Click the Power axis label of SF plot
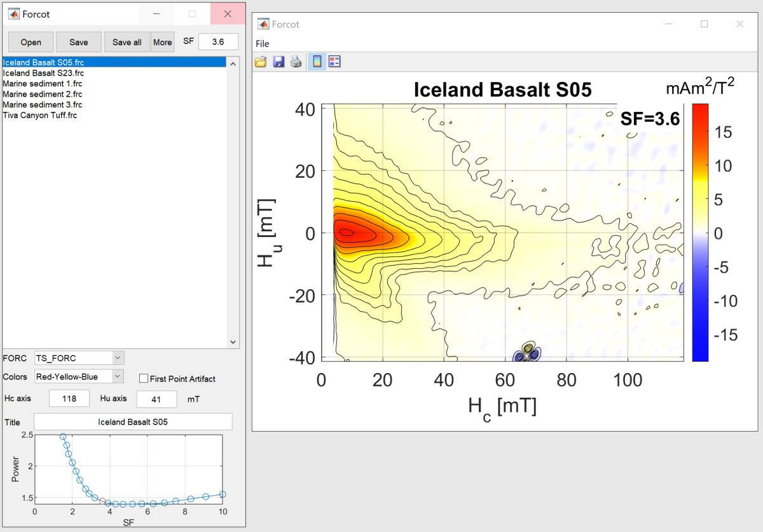This screenshot has width=763, height=532. 17,468
